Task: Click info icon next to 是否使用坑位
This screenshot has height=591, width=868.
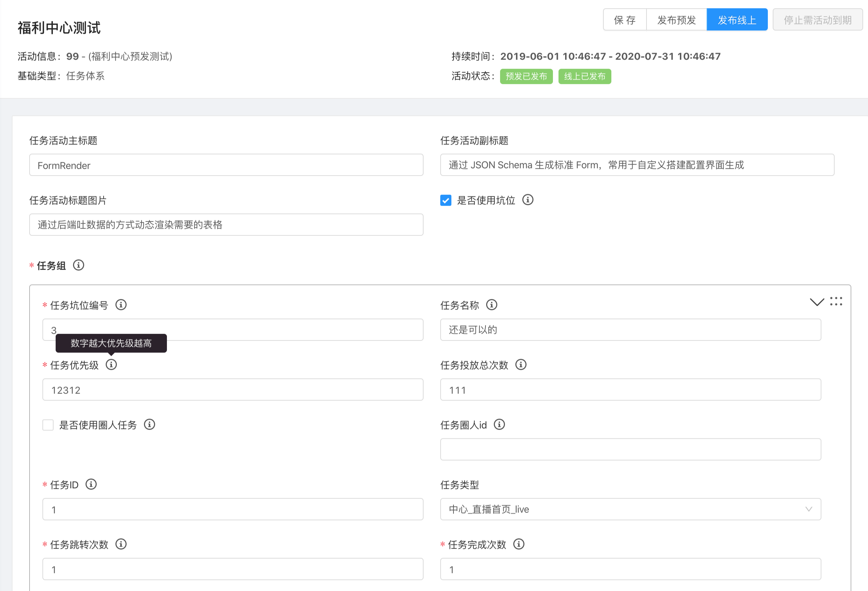Action: click(x=528, y=200)
